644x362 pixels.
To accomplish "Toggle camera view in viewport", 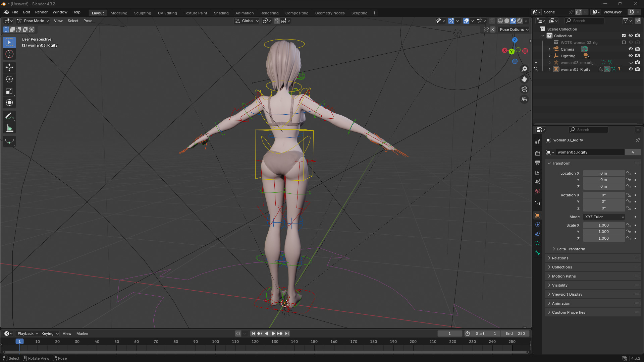I will [x=524, y=89].
